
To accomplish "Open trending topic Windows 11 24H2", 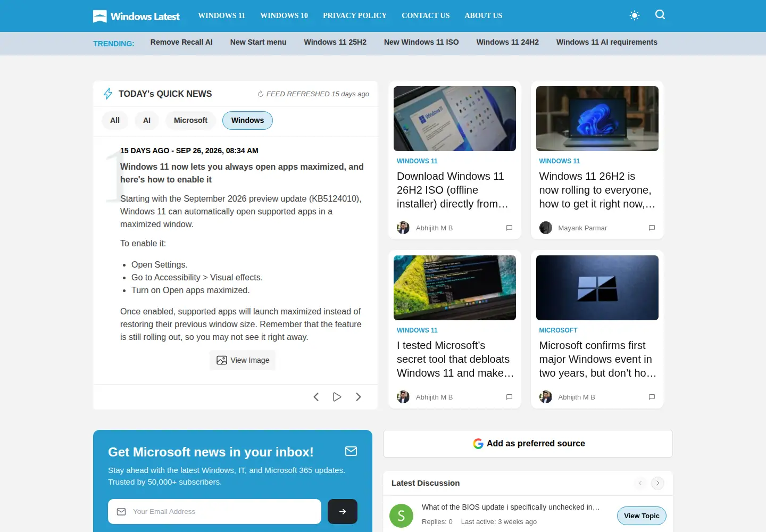I will point(507,42).
